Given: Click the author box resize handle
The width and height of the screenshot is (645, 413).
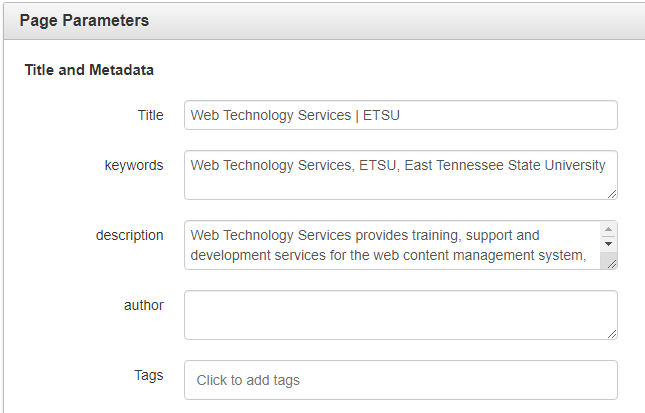Looking at the screenshot, I should (611, 333).
